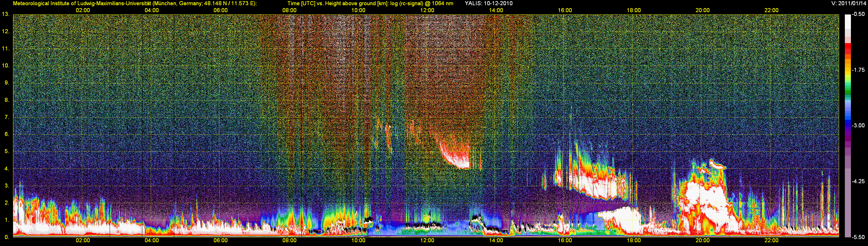Screen dimensions: 868x246
Task: Click the '18:00' label on the bottom time axis
Action: click(x=634, y=241)
